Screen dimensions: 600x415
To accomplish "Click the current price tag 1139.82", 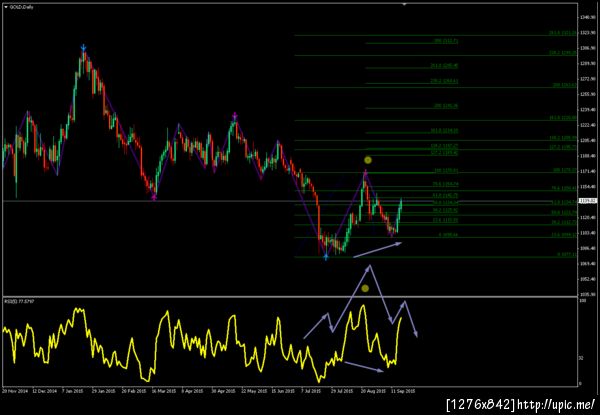I will pos(586,200).
